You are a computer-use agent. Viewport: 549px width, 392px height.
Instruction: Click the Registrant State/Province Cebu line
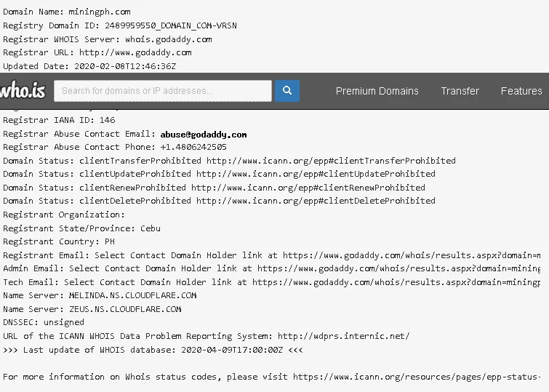(x=82, y=228)
